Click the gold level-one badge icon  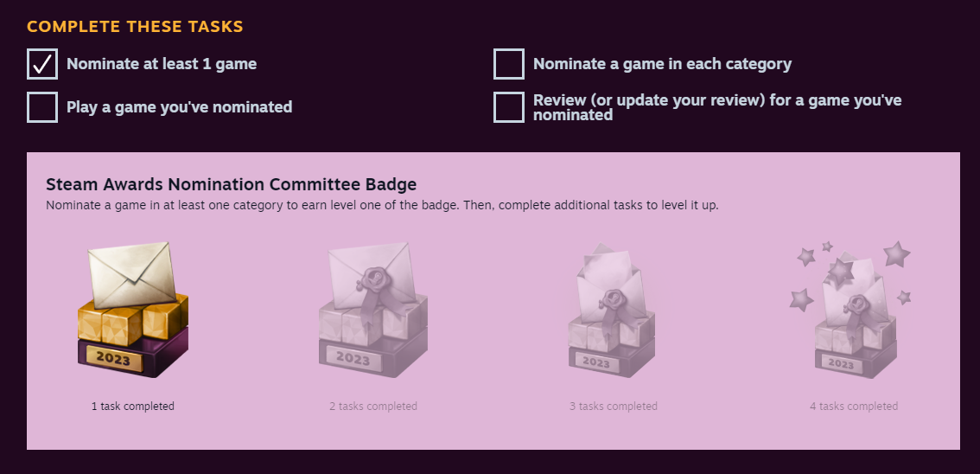(x=132, y=310)
